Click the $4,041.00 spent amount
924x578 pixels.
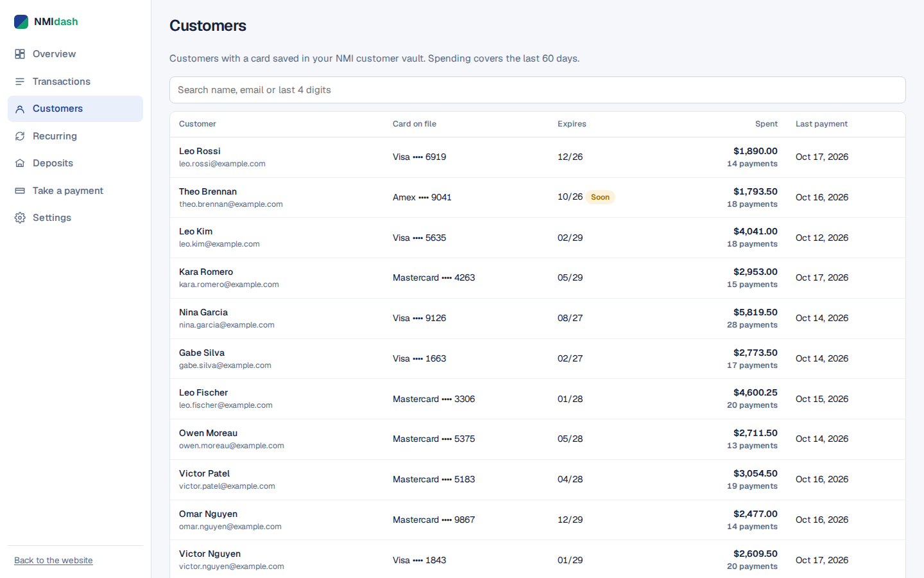click(755, 231)
